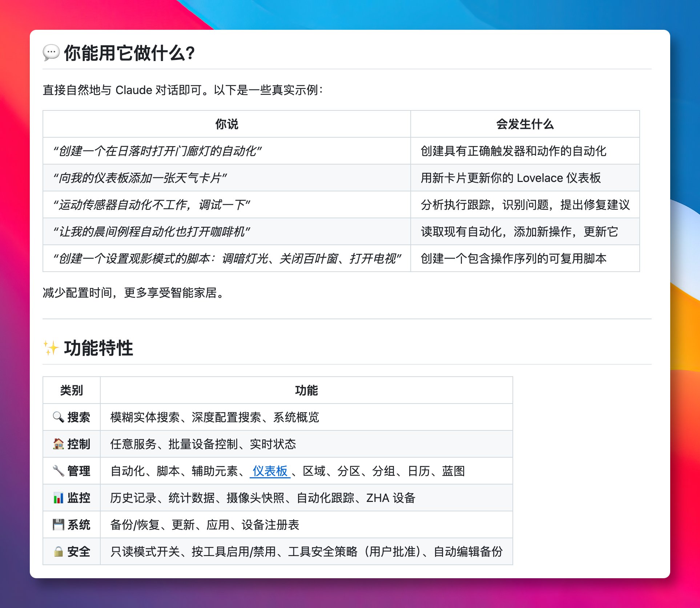Viewport: 700px width, 608px height.
Task: Click the 会发生什么 column header
Action: pos(525,124)
